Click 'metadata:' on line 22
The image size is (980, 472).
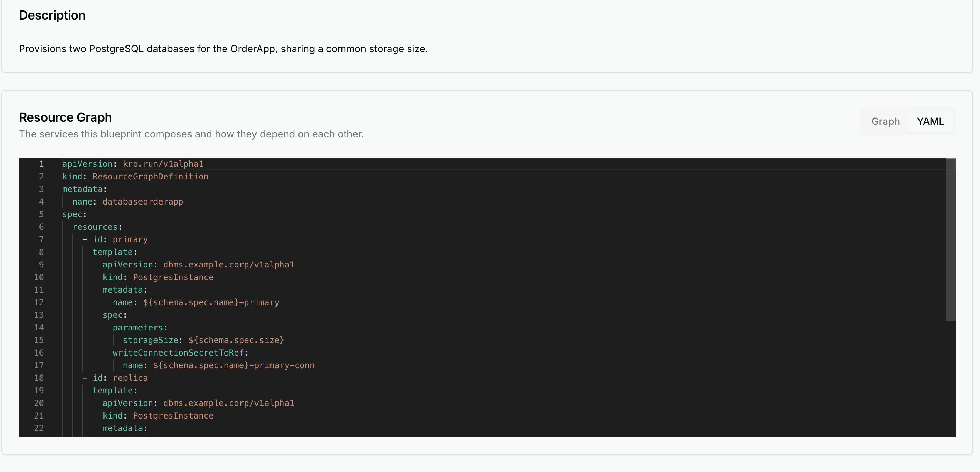(x=125, y=428)
